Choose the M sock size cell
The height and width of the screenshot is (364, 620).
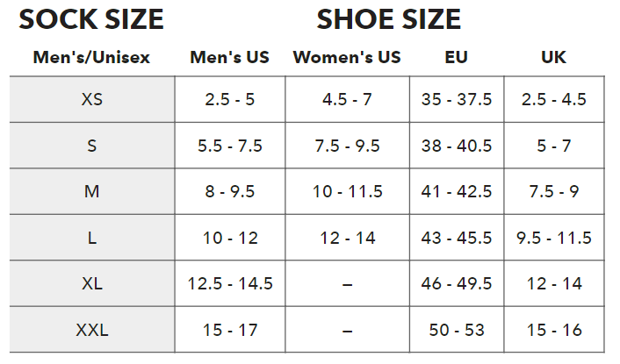tap(91, 191)
